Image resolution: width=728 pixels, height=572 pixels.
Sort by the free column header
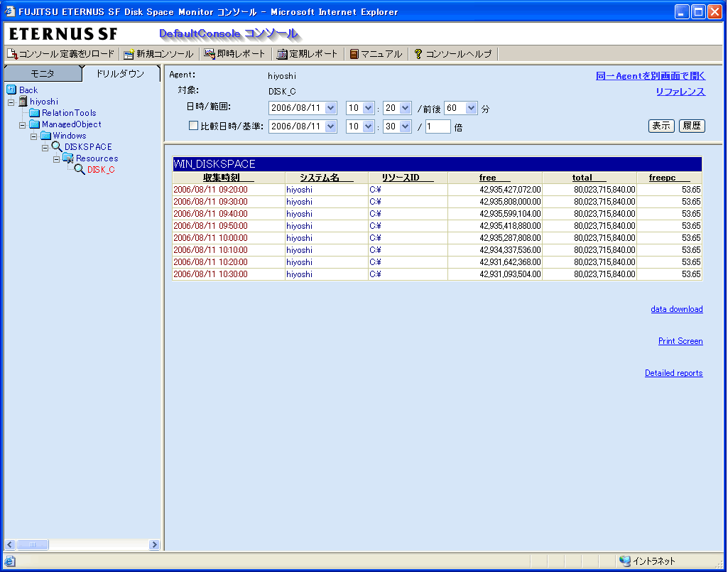(494, 178)
